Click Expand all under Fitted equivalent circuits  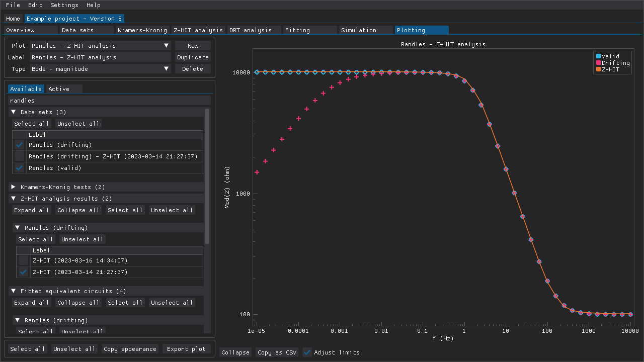pos(32,303)
